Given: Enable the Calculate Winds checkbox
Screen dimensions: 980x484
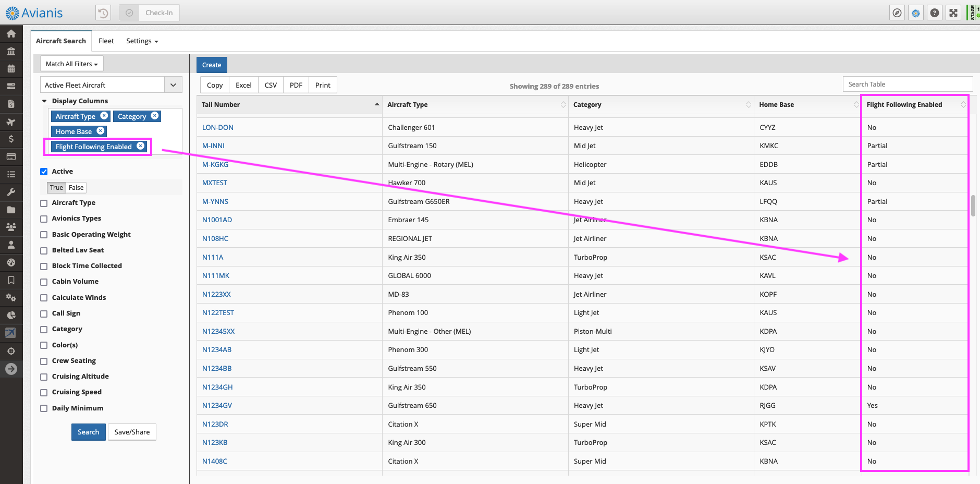Looking at the screenshot, I should click(44, 298).
